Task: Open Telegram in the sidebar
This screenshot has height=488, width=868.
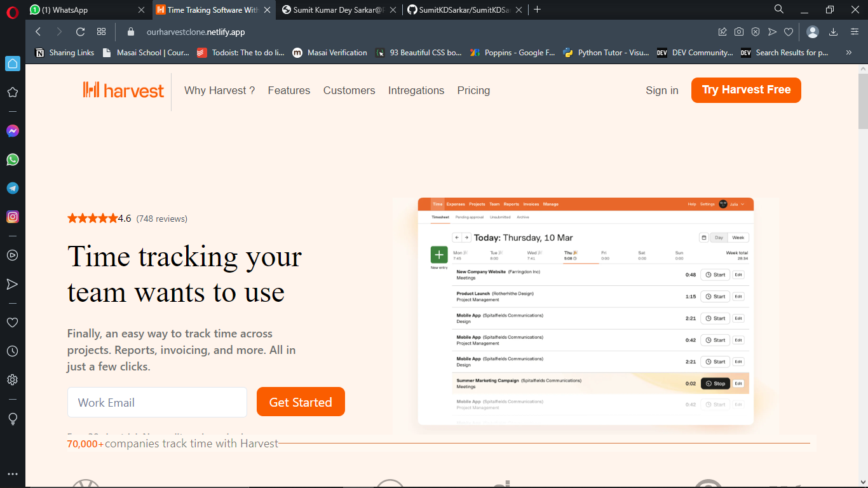Action: coord(12,188)
